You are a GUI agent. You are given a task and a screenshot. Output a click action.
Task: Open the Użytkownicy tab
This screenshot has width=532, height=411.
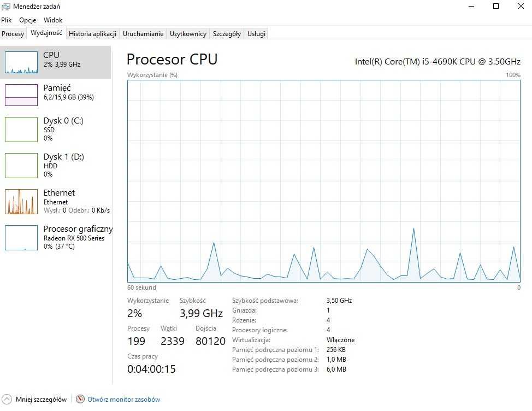coord(188,33)
